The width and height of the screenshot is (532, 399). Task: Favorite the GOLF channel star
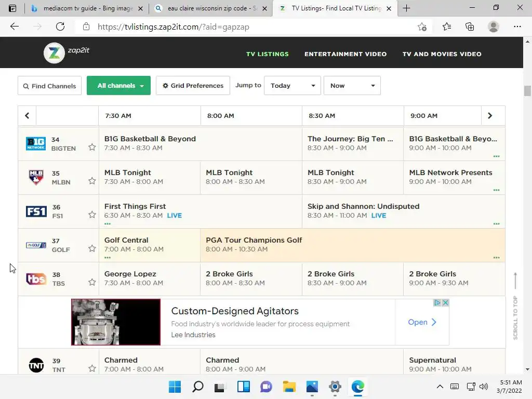[92, 248]
